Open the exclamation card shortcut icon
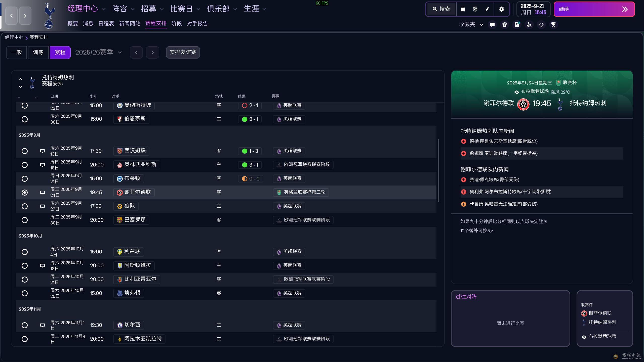The image size is (644, 362). click(517, 25)
